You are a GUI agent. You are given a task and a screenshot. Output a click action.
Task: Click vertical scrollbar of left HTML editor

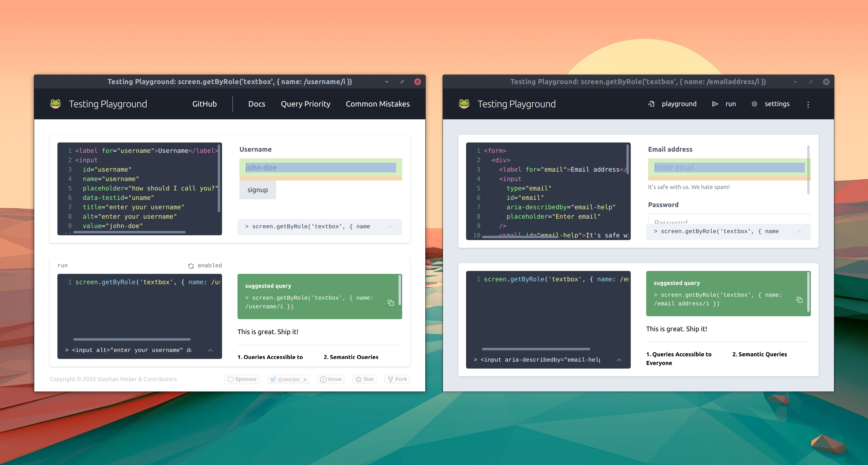[219, 178]
